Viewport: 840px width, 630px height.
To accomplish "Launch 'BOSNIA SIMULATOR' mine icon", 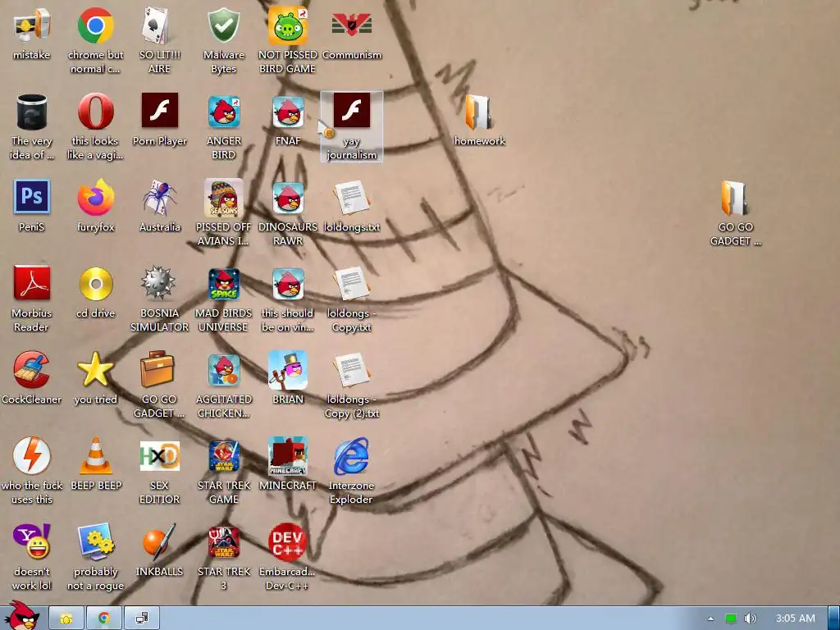I will [158, 283].
